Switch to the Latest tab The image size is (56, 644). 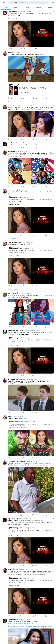coord(16,7)
